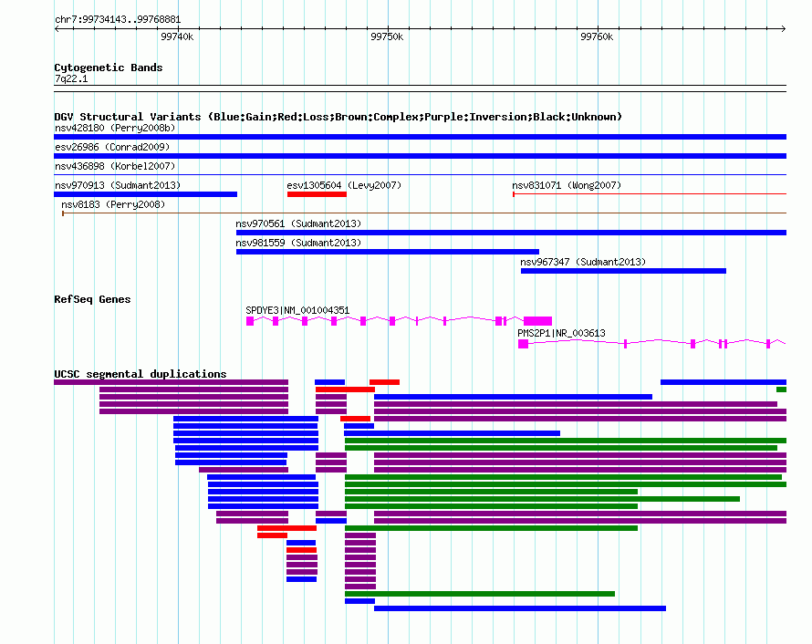The image size is (812, 644).
Task: Open variant esv1305604 (Levy2007) label
Action: coord(344,185)
